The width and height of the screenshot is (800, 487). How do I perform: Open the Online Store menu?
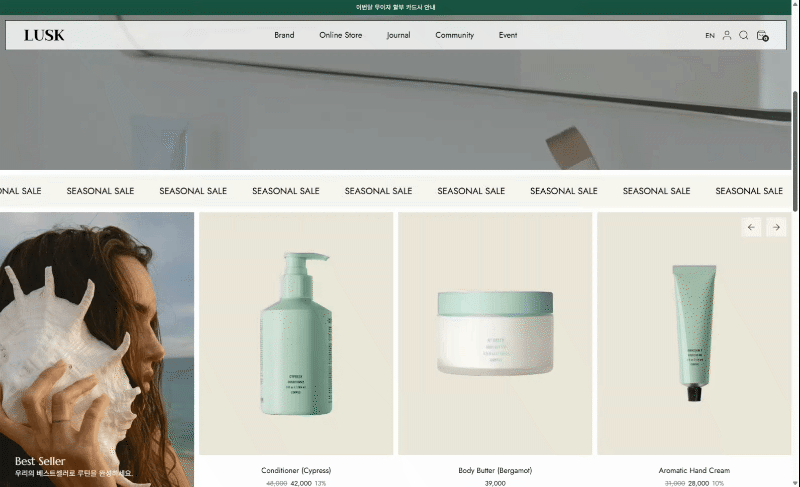[x=340, y=35]
